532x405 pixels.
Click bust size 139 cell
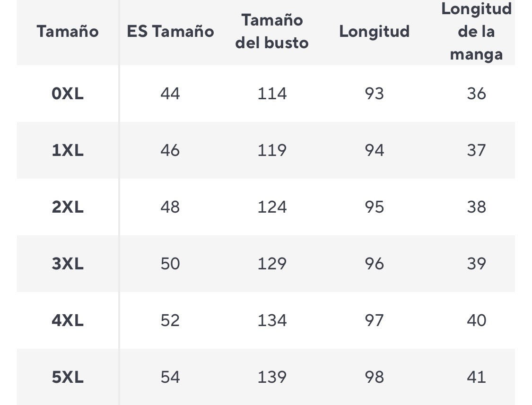click(272, 377)
